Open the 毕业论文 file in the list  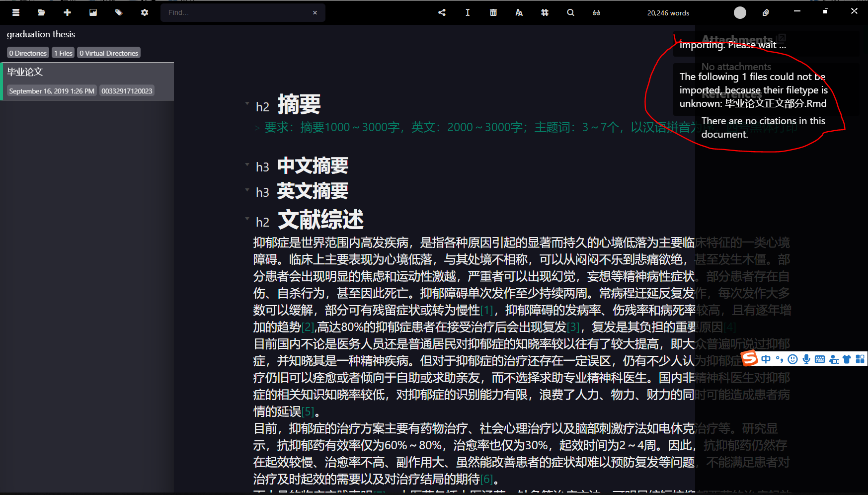(88, 81)
